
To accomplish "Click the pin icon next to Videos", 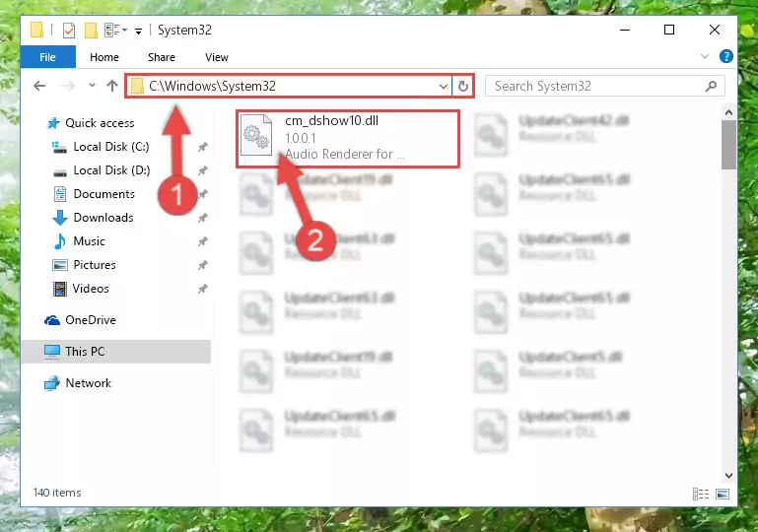I will tap(202, 289).
